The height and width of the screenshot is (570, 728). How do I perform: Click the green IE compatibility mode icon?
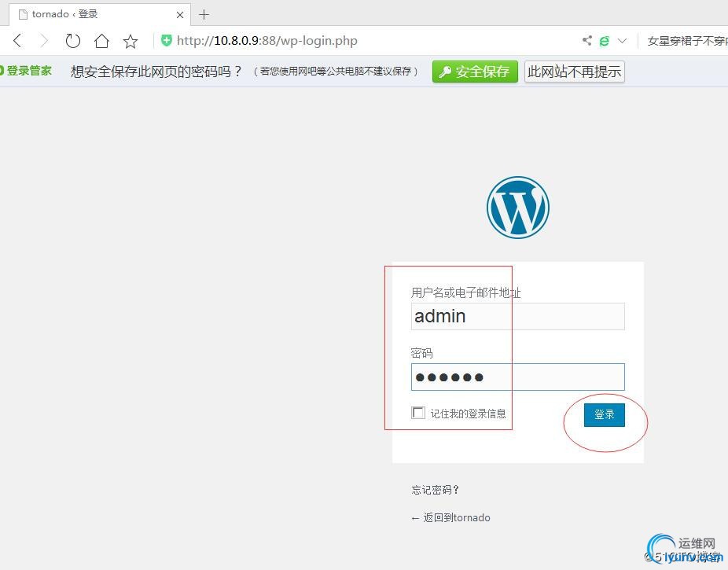click(604, 41)
